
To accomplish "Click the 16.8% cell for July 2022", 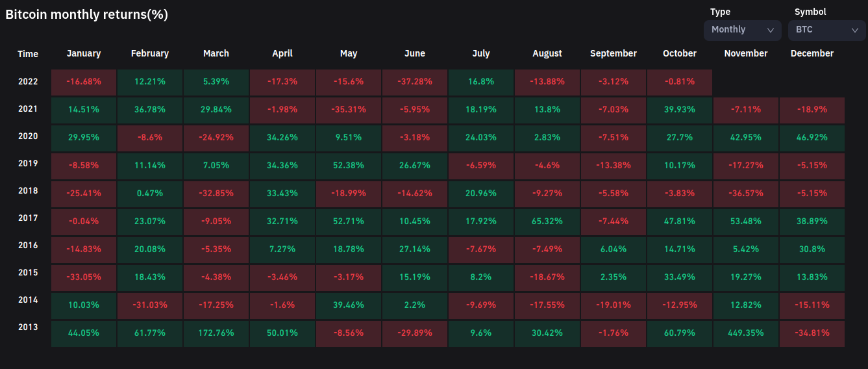I will (x=481, y=83).
